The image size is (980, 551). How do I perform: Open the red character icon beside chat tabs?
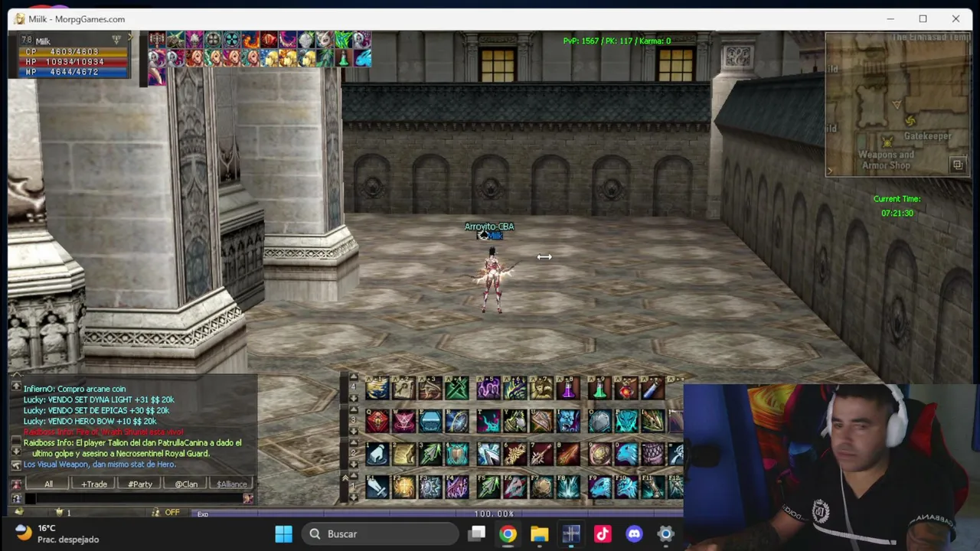[16, 484]
